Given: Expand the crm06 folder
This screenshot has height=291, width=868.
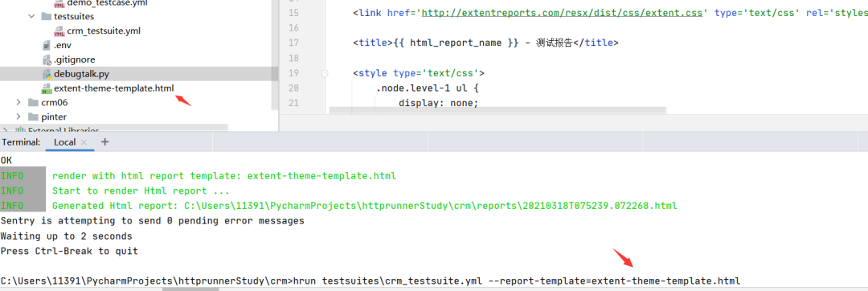Looking at the screenshot, I should click(x=18, y=102).
